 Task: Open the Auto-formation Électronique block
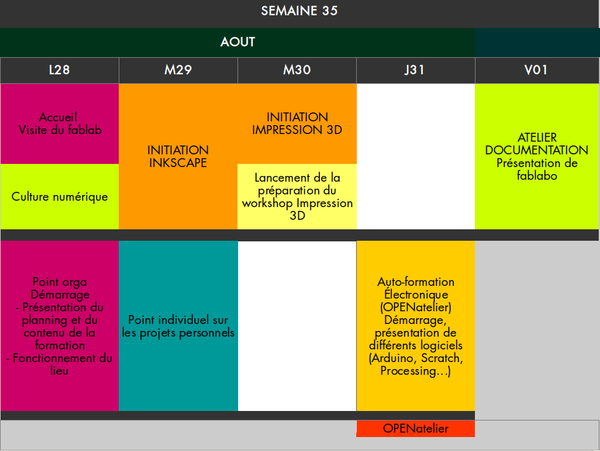tap(415, 325)
